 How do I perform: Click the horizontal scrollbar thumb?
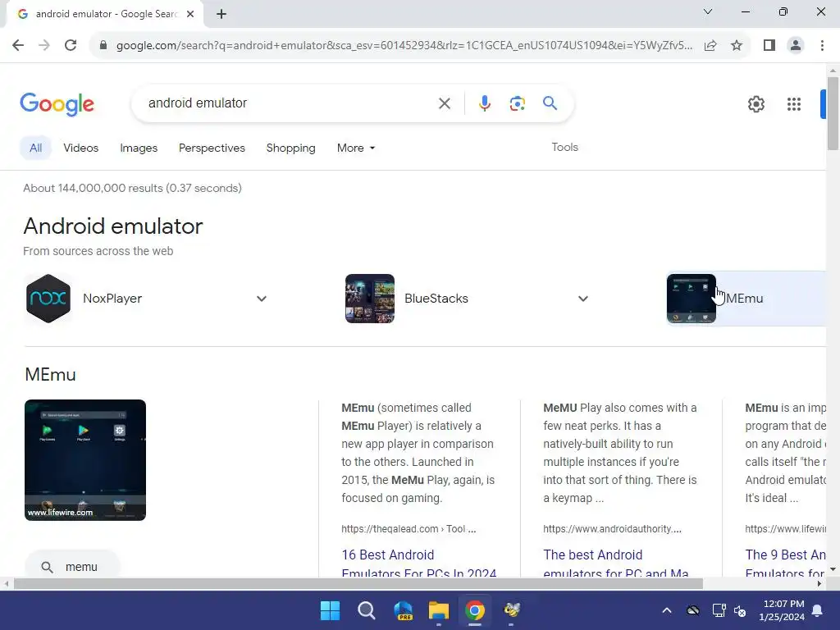tap(358, 583)
